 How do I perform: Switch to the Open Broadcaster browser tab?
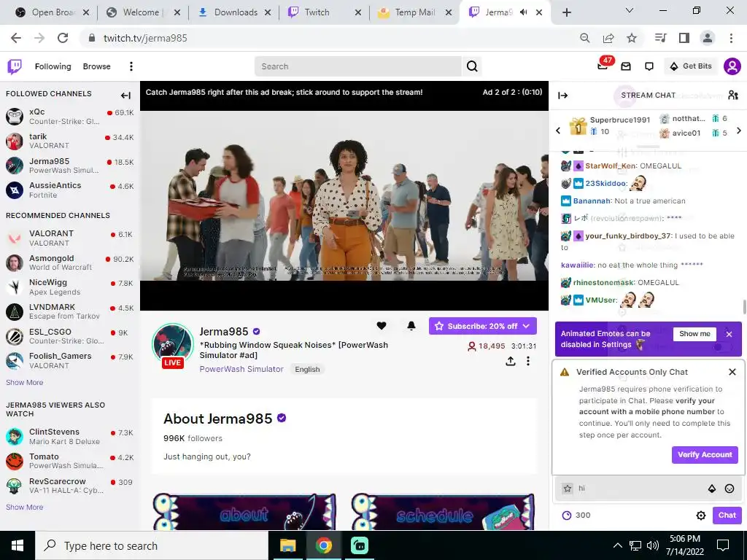(53, 12)
